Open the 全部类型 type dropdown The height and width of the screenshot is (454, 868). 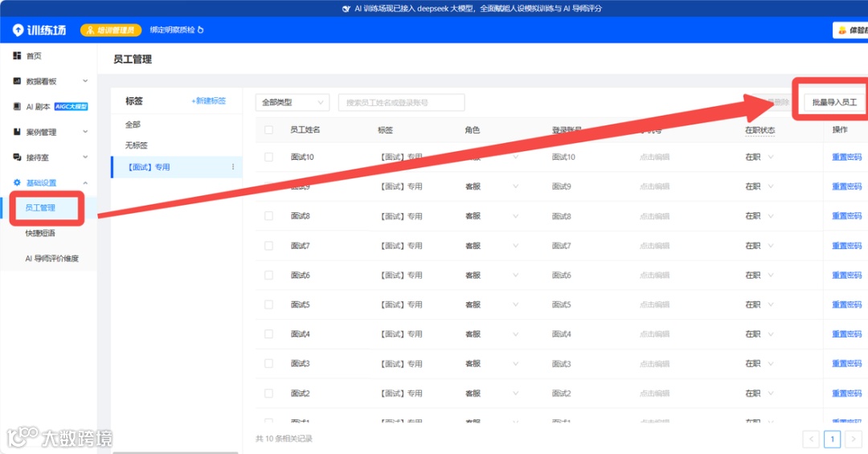(293, 102)
